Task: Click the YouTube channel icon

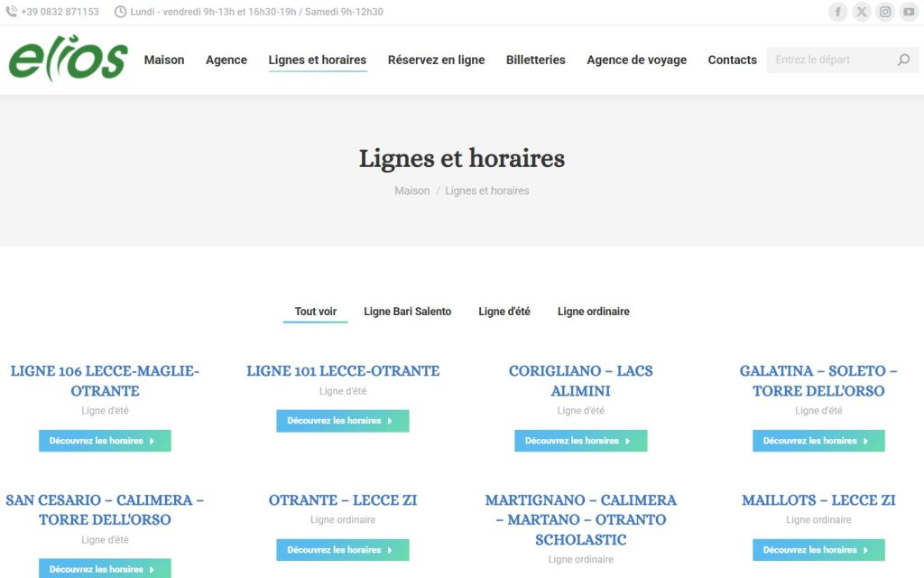Action: (x=908, y=12)
